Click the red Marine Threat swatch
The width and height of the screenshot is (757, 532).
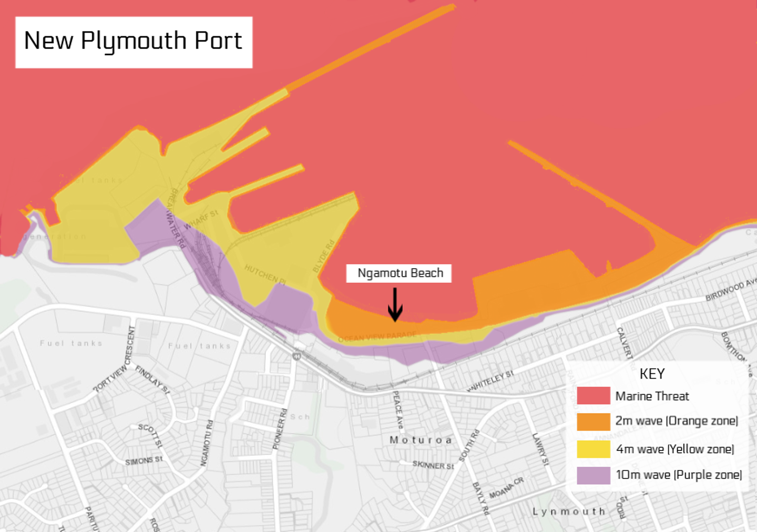click(x=593, y=395)
